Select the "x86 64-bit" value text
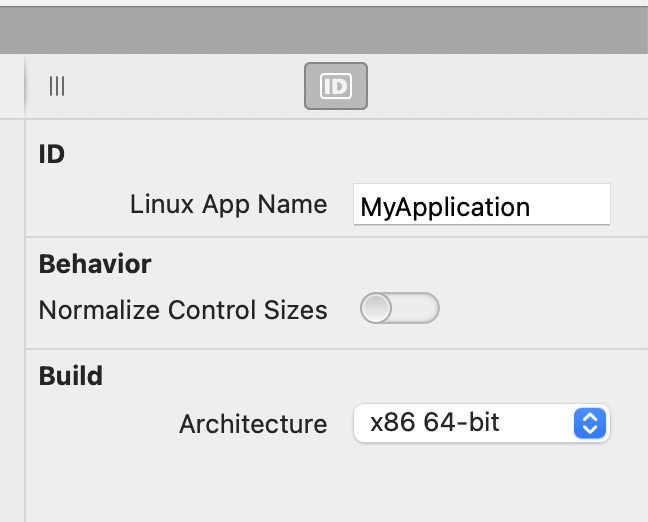This screenshot has width=648, height=522. (x=435, y=423)
